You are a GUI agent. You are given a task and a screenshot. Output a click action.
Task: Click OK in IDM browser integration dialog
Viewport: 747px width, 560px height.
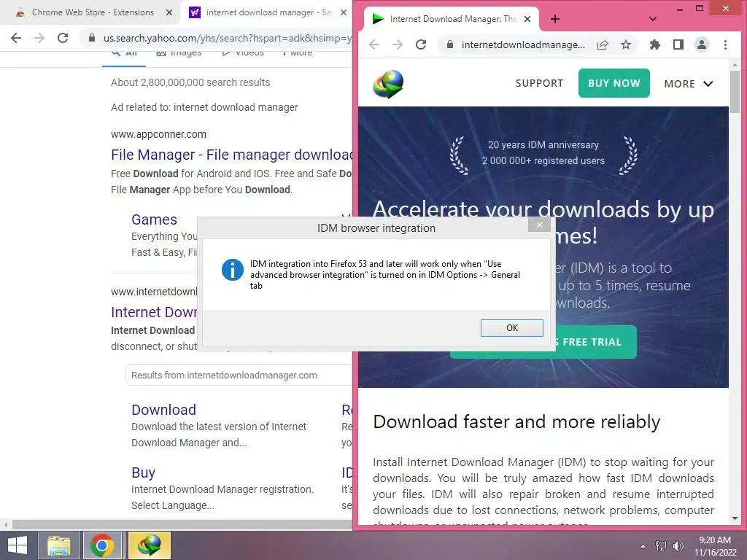point(511,327)
